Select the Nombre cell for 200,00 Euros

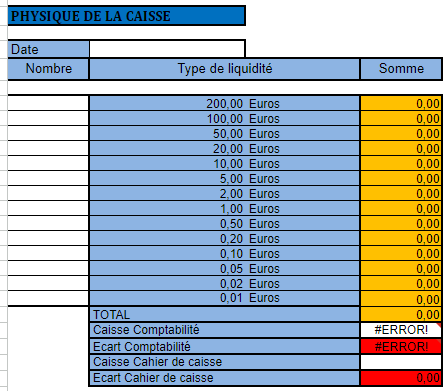pyautogui.click(x=48, y=103)
